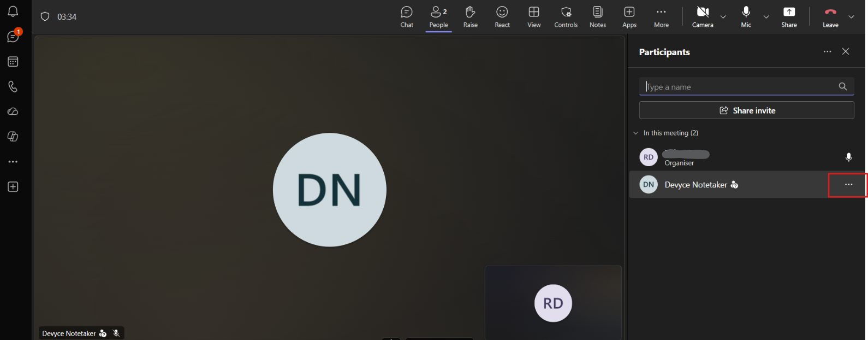Viewport: 868px width, 340px height.
Task: Open the React emoji menu
Action: 502,17
